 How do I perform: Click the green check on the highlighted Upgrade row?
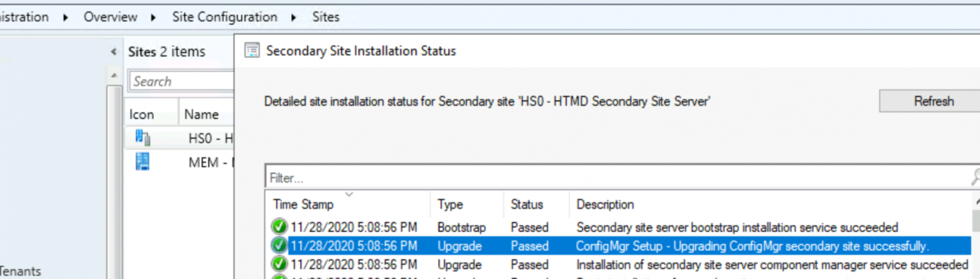(279, 246)
